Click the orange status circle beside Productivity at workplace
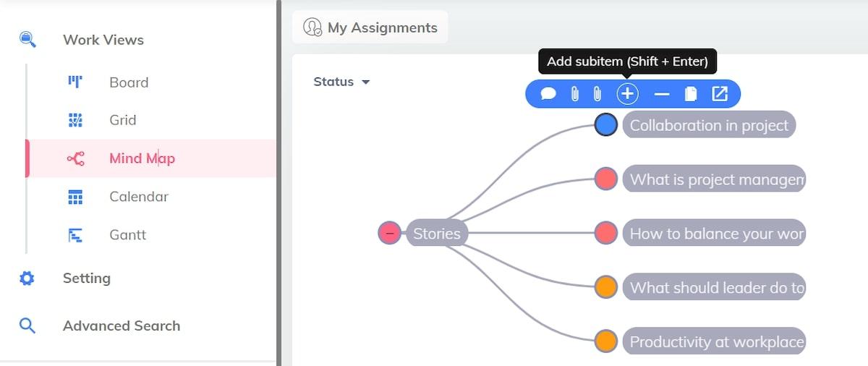This screenshot has height=366, width=868. coord(605,341)
